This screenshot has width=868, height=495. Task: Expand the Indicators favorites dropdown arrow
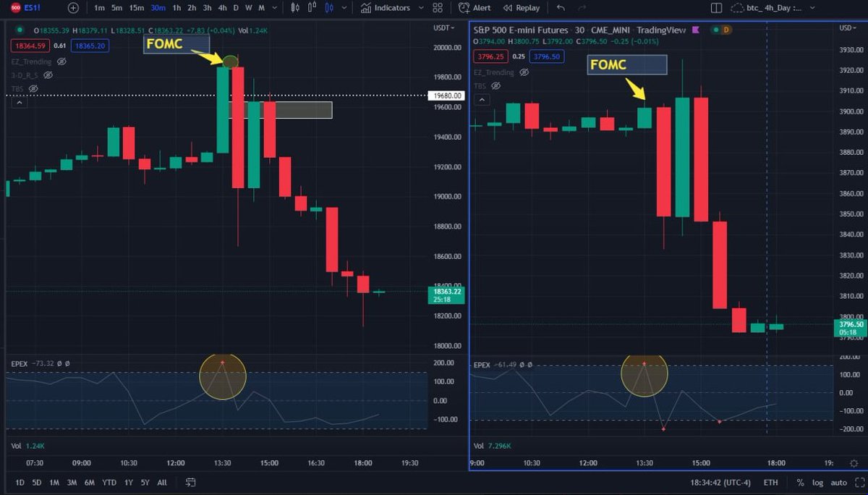421,8
